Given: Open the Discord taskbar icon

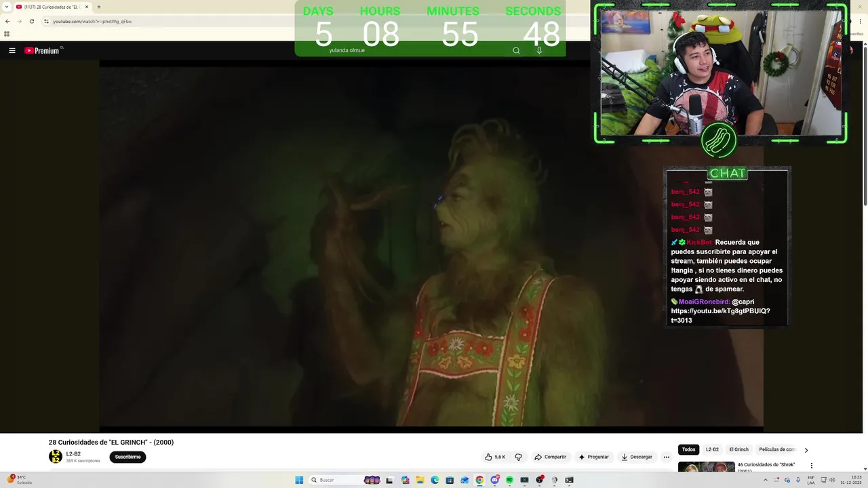Looking at the screenshot, I should coord(494,480).
